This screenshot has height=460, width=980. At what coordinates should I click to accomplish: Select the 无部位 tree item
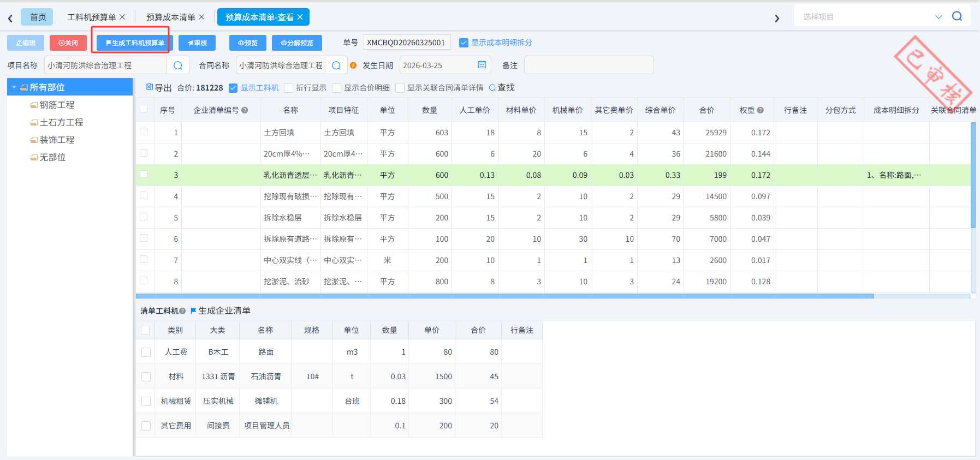pyautogui.click(x=52, y=157)
